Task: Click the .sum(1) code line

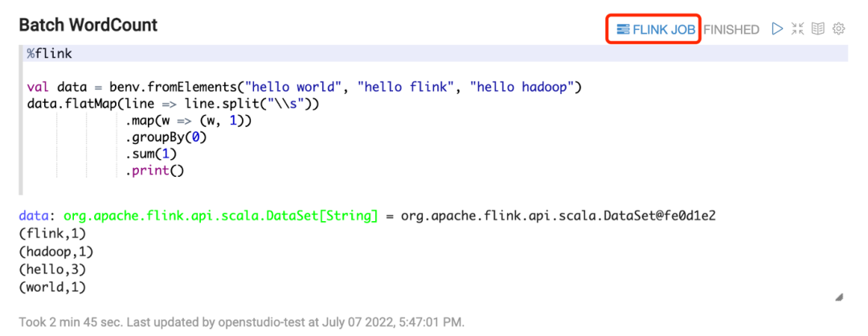Action: coord(150,154)
